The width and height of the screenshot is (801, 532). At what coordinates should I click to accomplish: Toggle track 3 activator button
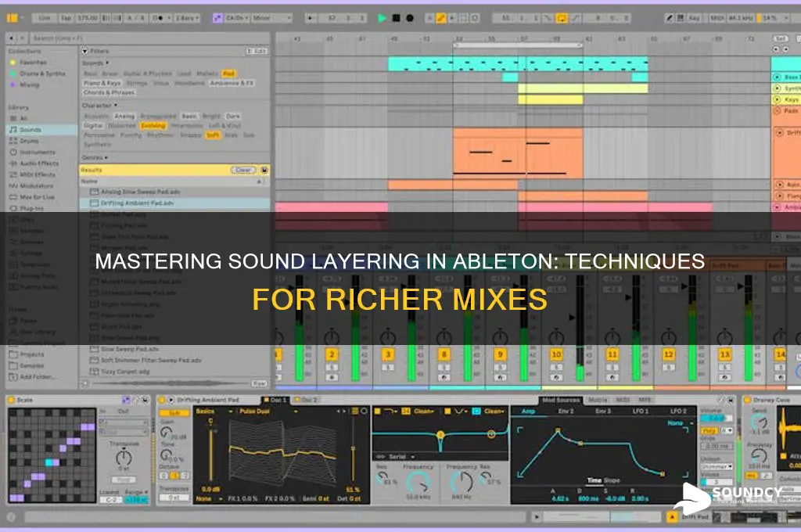click(388, 354)
